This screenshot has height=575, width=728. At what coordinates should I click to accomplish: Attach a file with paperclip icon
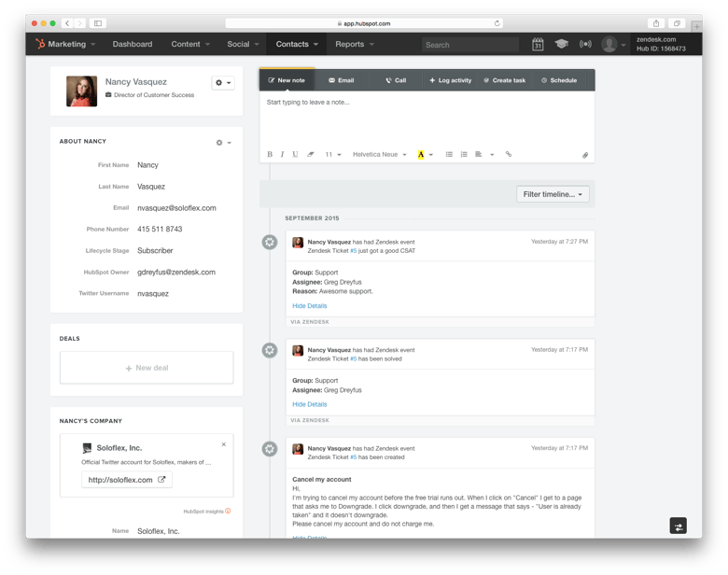pos(585,155)
